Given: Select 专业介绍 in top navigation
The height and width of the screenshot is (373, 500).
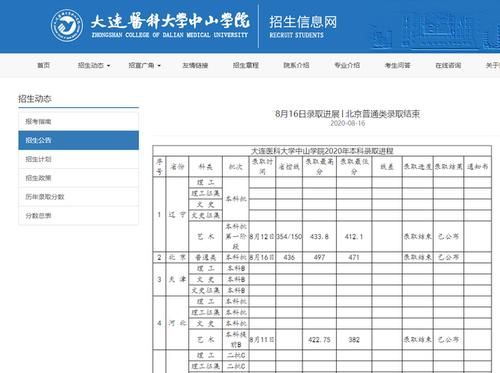Looking at the screenshot, I should (x=347, y=65).
